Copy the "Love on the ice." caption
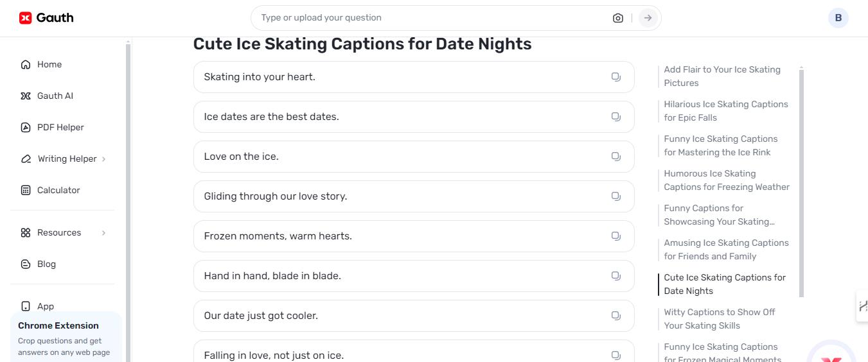The height and width of the screenshot is (362, 868). [616, 157]
